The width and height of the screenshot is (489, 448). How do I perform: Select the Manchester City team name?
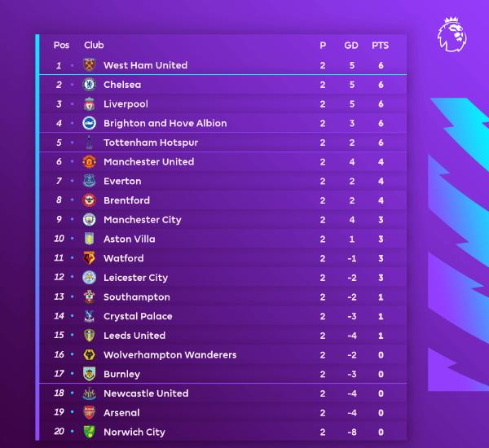pos(143,220)
